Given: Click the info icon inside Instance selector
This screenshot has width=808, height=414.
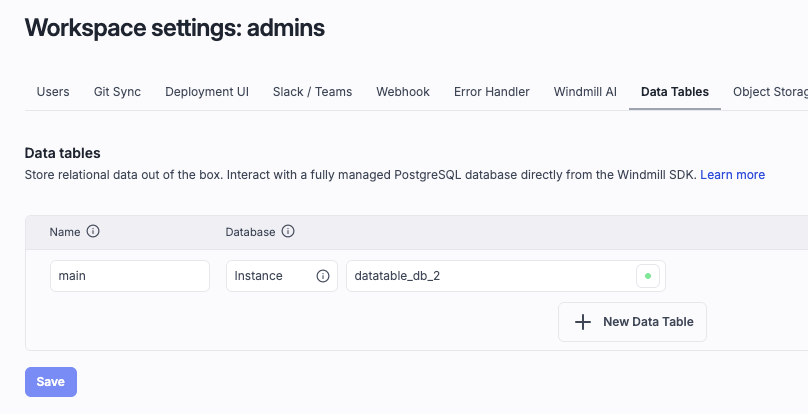Looking at the screenshot, I should click(323, 276).
